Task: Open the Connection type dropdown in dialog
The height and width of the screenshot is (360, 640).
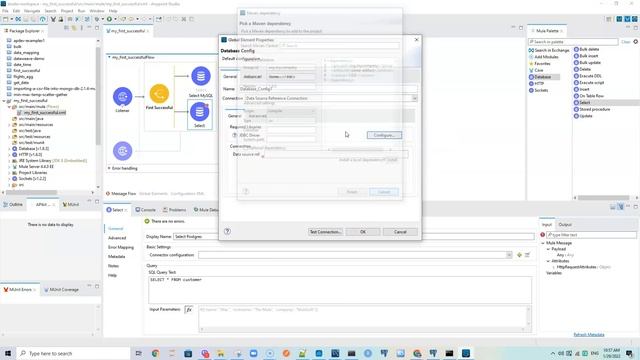Action: click(414, 98)
